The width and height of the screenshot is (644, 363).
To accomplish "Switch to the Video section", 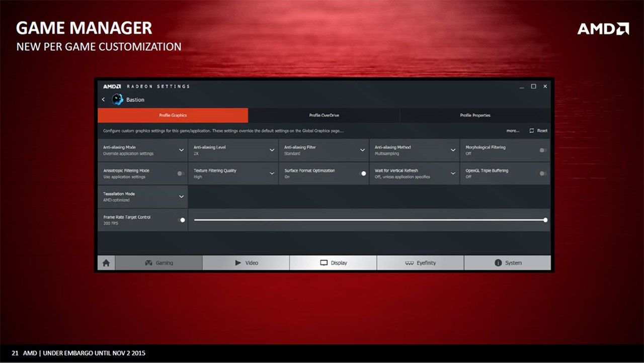I will (246, 262).
